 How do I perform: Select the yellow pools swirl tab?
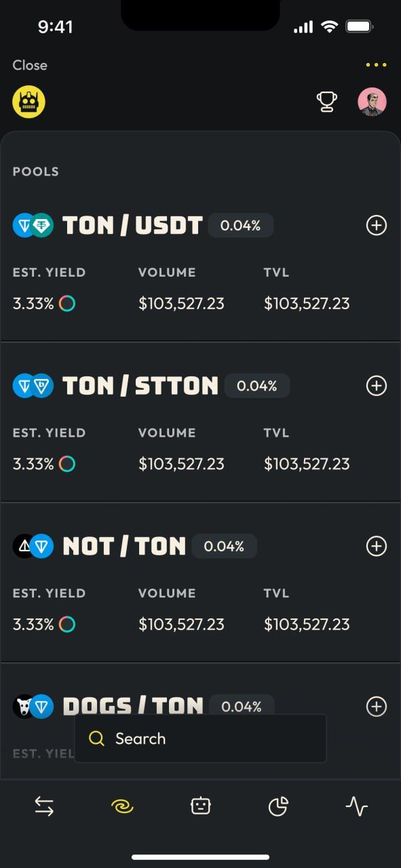pyautogui.click(x=122, y=806)
